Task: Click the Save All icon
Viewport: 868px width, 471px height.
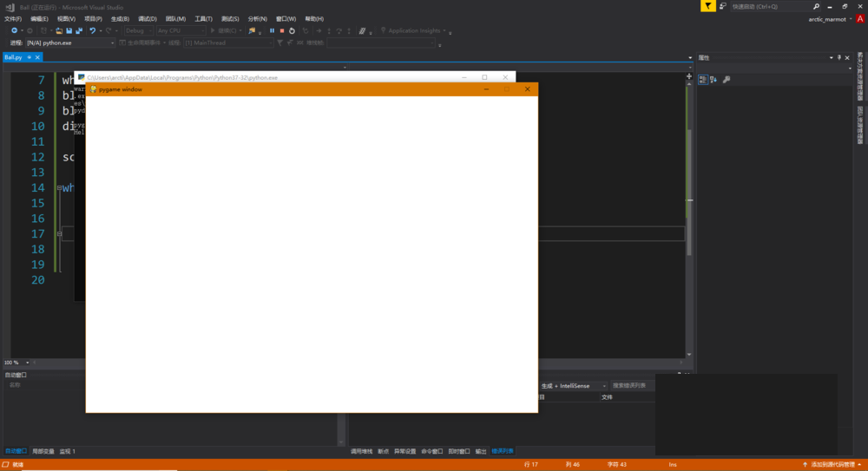Action: tap(79, 31)
